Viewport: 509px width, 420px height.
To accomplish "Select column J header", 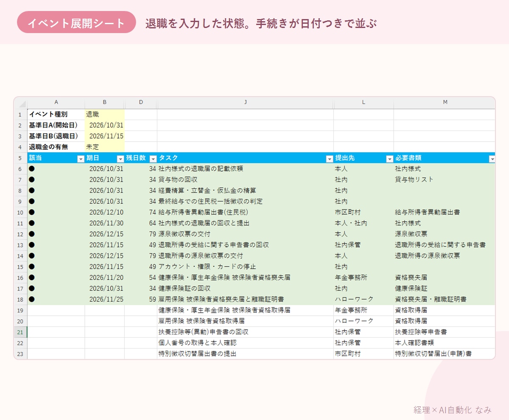I will click(x=245, y=103).
